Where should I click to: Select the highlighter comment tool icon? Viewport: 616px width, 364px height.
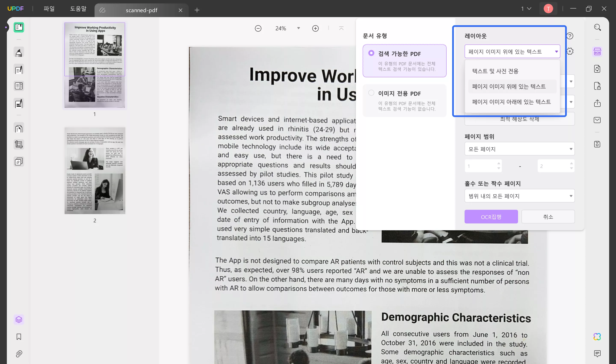[19, 53]
